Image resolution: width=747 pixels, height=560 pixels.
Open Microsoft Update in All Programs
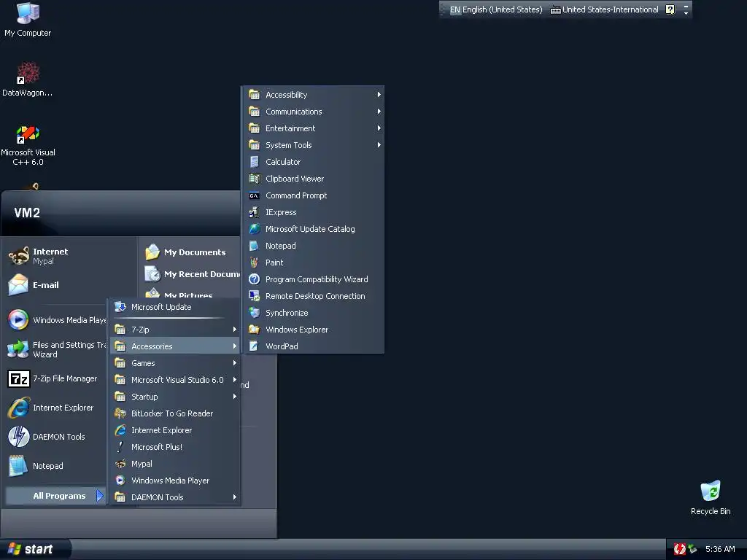(174, 307)
